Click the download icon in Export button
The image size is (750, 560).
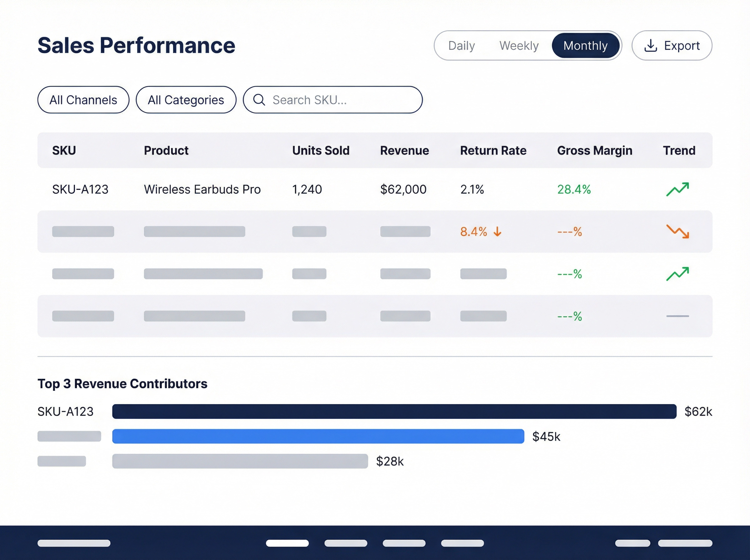tap(650, 45)
